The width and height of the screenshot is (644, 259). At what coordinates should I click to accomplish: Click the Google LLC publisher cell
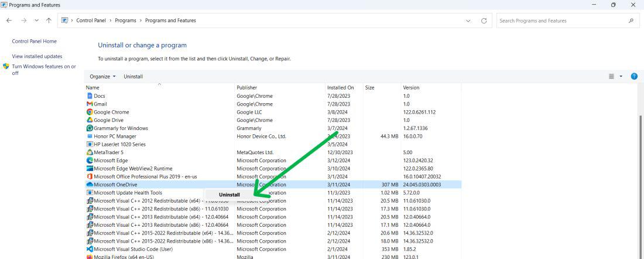249,112
